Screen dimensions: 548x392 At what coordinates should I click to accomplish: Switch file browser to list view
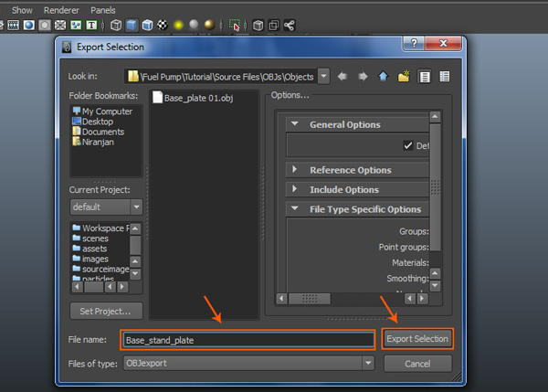point(425,76)
